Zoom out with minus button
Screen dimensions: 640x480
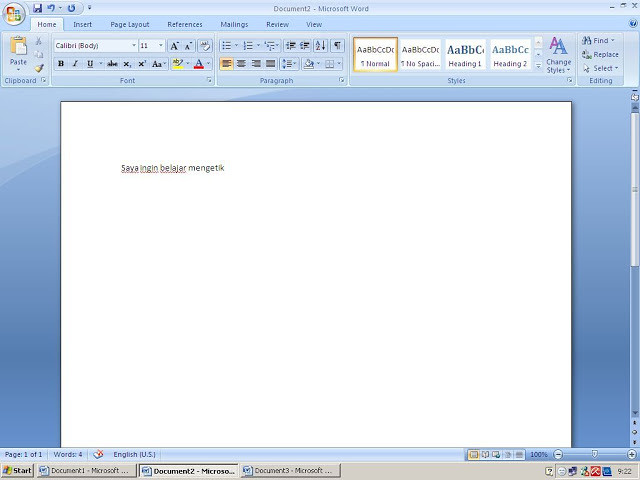(558, 454)
